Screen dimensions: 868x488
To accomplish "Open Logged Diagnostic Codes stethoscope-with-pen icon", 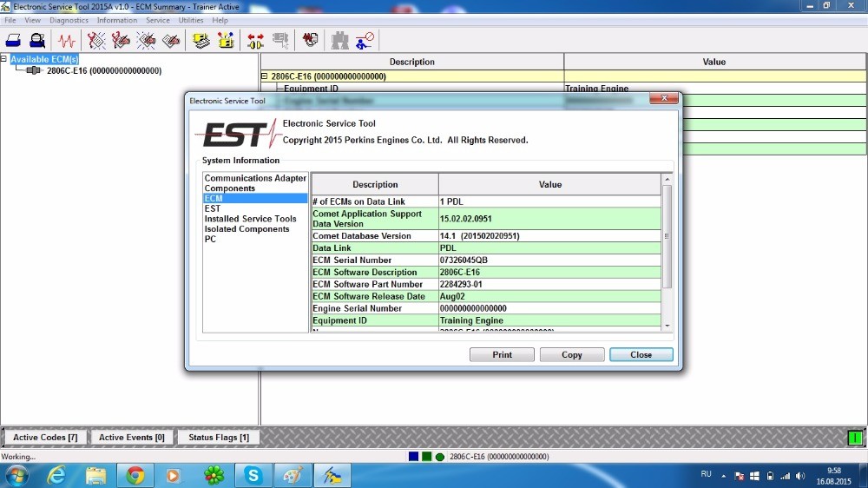I will coord(121,41).
